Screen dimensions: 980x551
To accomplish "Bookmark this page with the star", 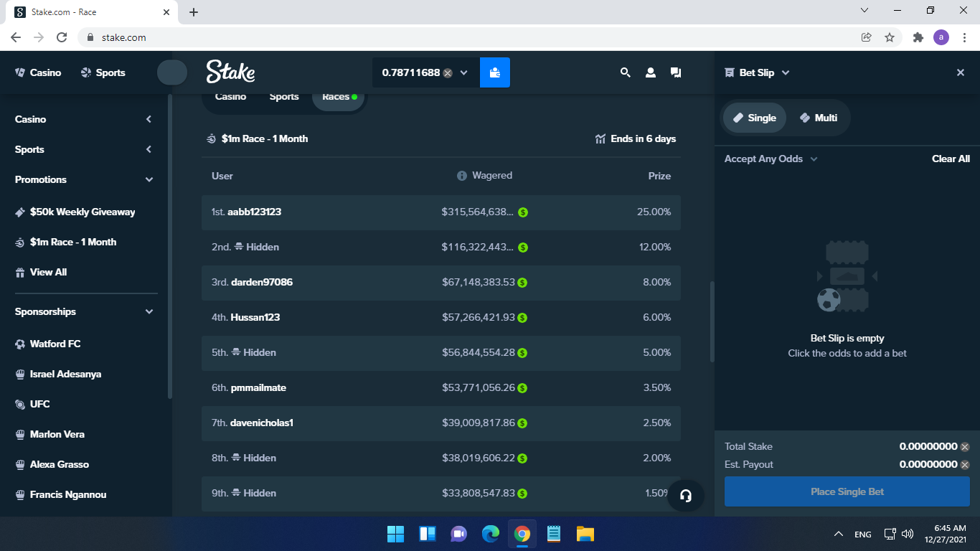I will [890, 37].
